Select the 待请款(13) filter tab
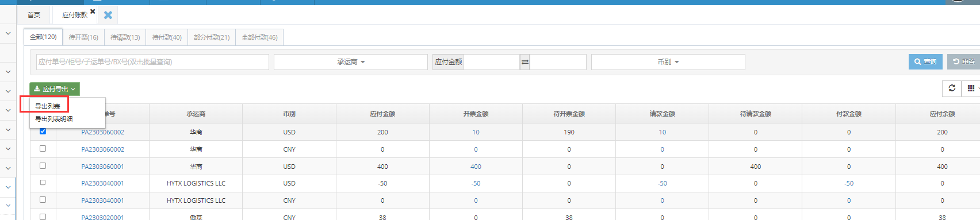Image resolution: width=980 pixels, height=220 pixels. pyautogui.click(x=125, y=37)
